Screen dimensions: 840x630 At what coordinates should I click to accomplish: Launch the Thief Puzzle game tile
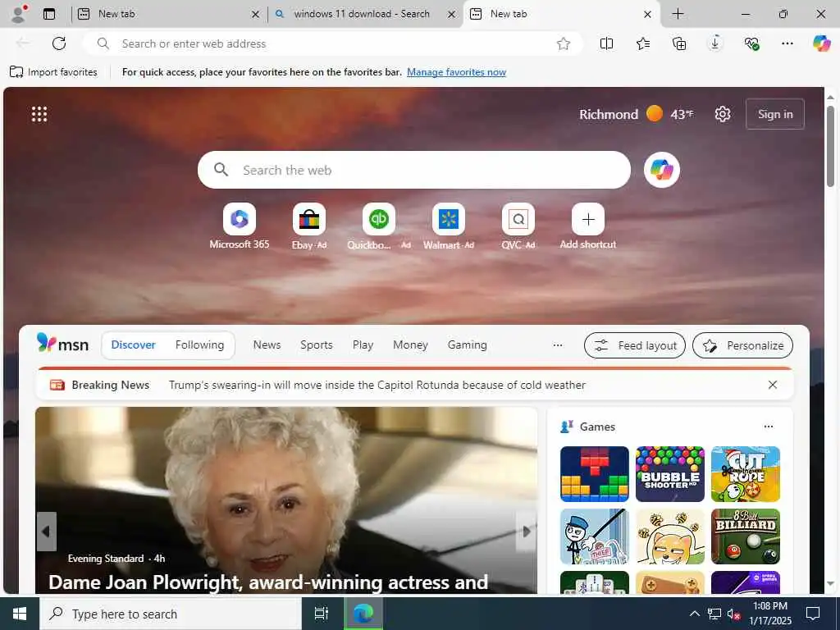click(594, 536)
